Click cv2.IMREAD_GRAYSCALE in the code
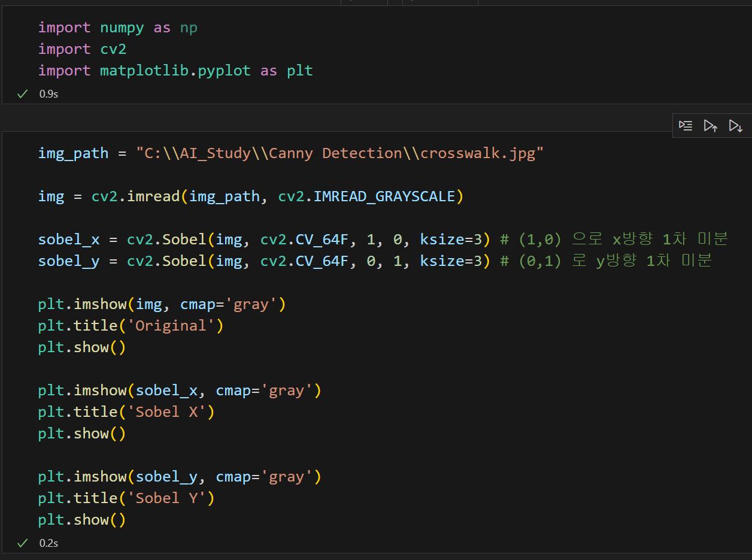The height and width of the screenshot is (560, 752). (366, 196)
